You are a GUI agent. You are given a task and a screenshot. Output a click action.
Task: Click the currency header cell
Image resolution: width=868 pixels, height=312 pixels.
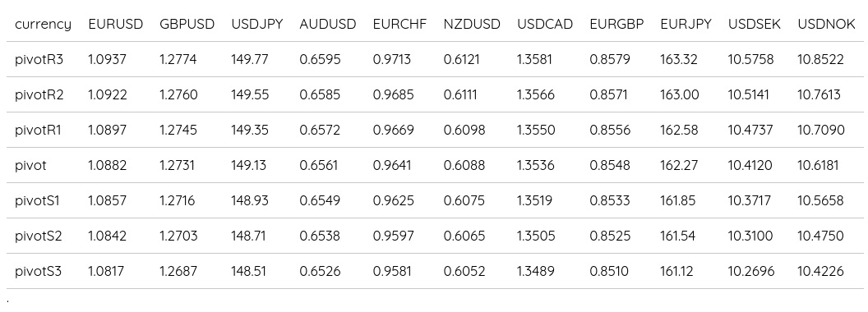coord(44,25)
